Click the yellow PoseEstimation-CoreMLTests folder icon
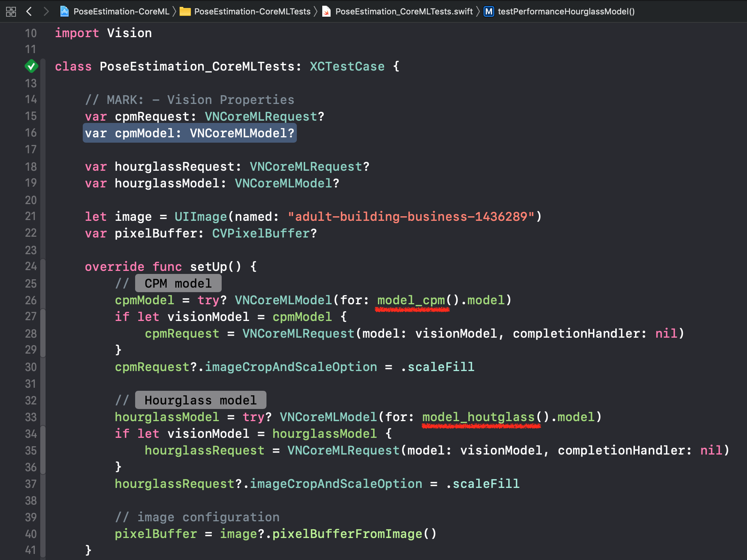 click(x=185, y=12)
